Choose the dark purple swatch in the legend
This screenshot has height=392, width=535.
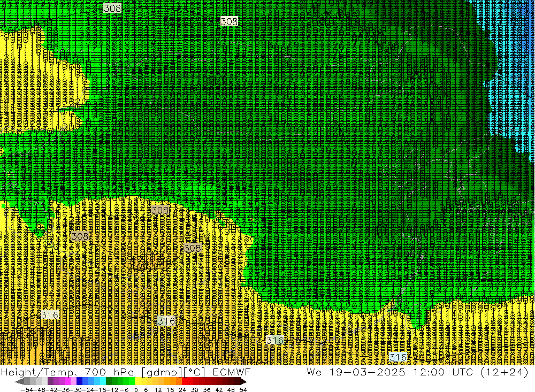tap(50, 381)
